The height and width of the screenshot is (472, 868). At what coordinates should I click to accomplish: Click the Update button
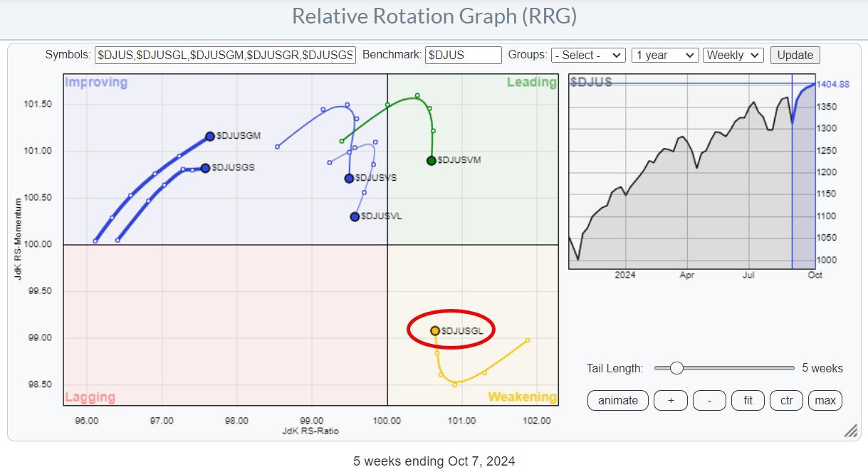pyautogui.click(x=795, y=56)
